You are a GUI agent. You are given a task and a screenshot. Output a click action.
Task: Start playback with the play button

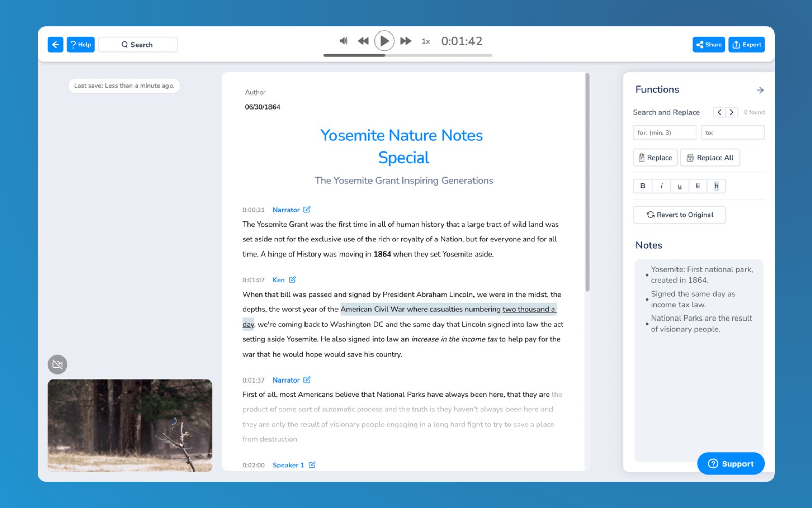pos(384,41)
